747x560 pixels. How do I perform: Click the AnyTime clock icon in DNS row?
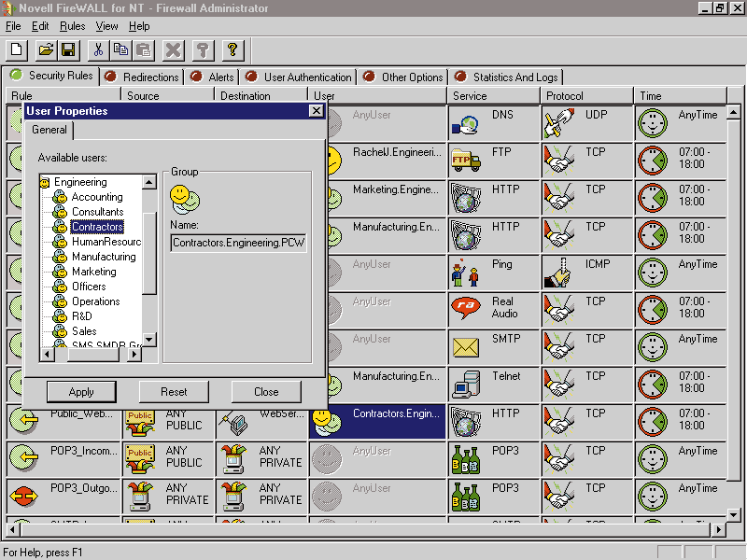click(x=653, y=123)
